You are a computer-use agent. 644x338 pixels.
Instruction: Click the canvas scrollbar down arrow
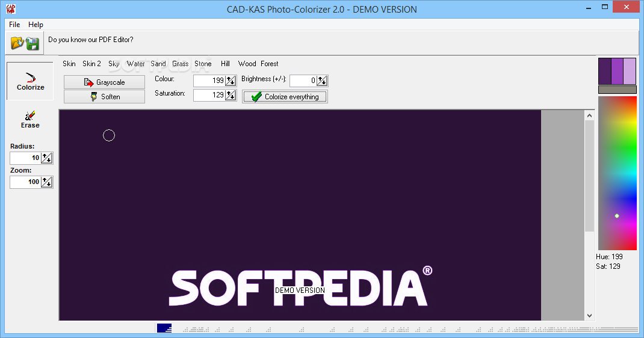coord(589,315)
